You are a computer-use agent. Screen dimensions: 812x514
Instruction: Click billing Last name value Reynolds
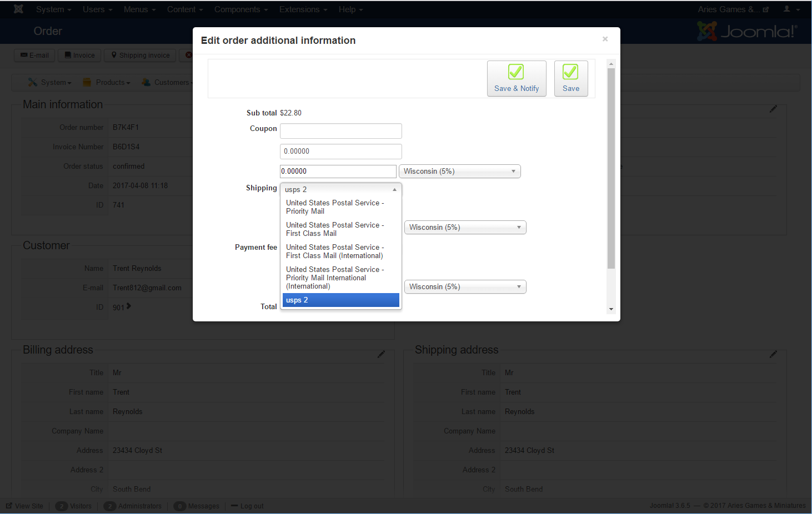click(x=127, y=411)
